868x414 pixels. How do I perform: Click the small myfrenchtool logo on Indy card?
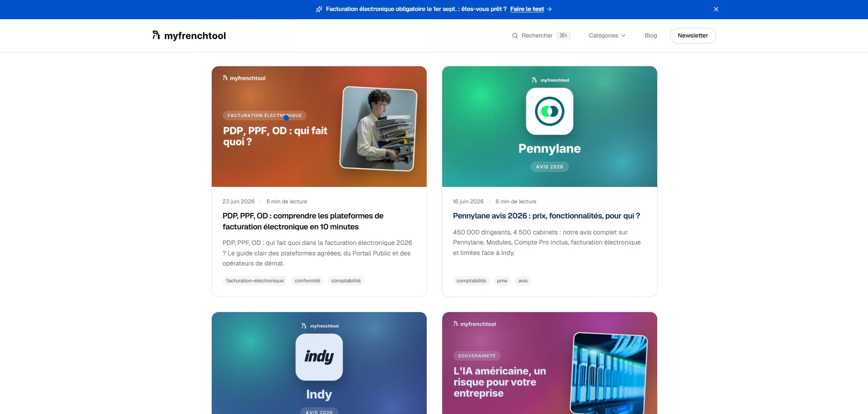[x=320, y=326]
